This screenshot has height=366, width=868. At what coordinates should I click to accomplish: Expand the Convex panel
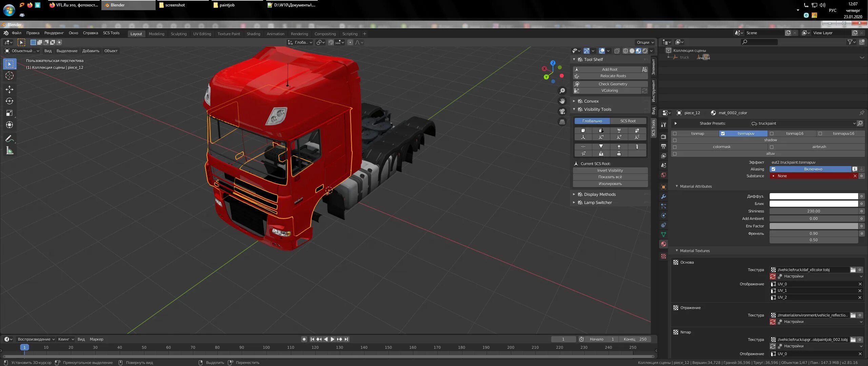click(x=574, y=101)
